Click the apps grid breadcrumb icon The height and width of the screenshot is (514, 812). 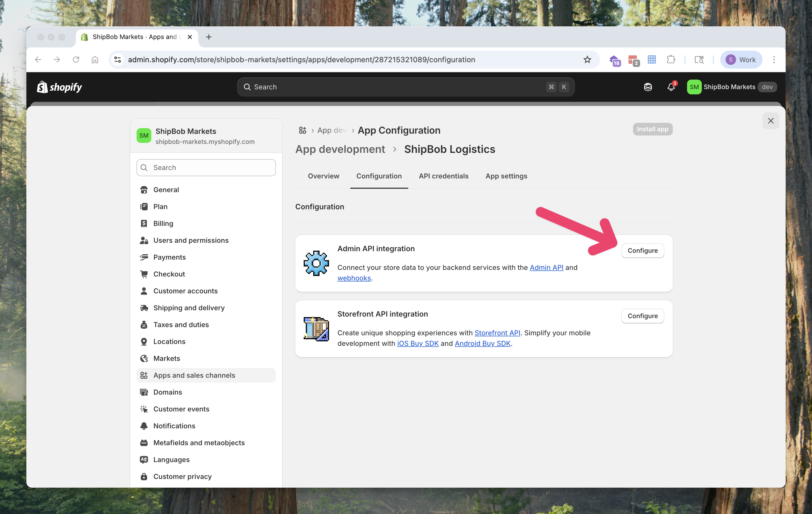coord(302,130)
